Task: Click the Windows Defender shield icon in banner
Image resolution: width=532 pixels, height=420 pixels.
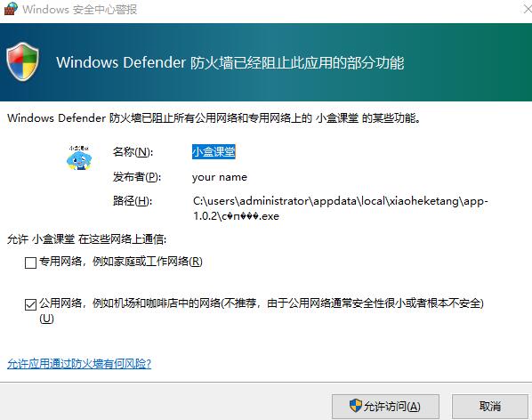Action: (22, 61)
